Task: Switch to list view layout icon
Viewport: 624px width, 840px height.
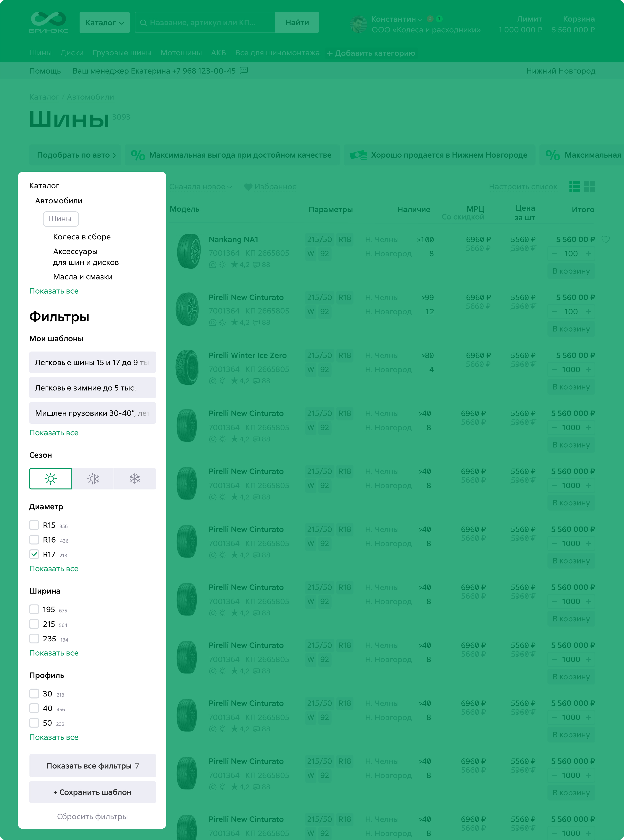Action: 575,187
